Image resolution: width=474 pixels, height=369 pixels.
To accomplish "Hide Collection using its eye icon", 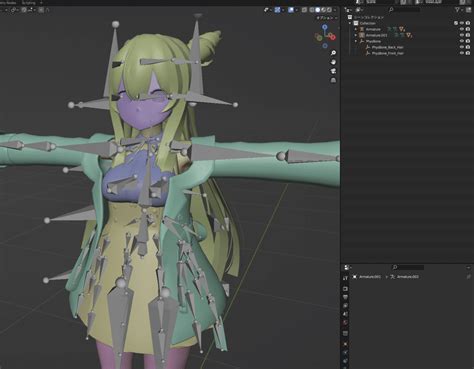I will [462, 23].
